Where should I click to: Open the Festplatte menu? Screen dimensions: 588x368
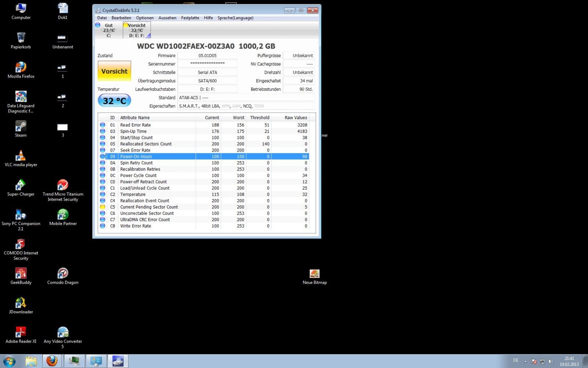coord(190,18)
